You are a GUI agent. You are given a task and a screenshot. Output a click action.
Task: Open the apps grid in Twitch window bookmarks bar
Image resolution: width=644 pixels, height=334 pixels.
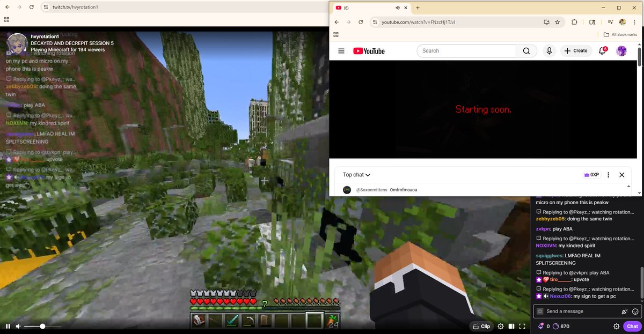click(x=6, y=19)
